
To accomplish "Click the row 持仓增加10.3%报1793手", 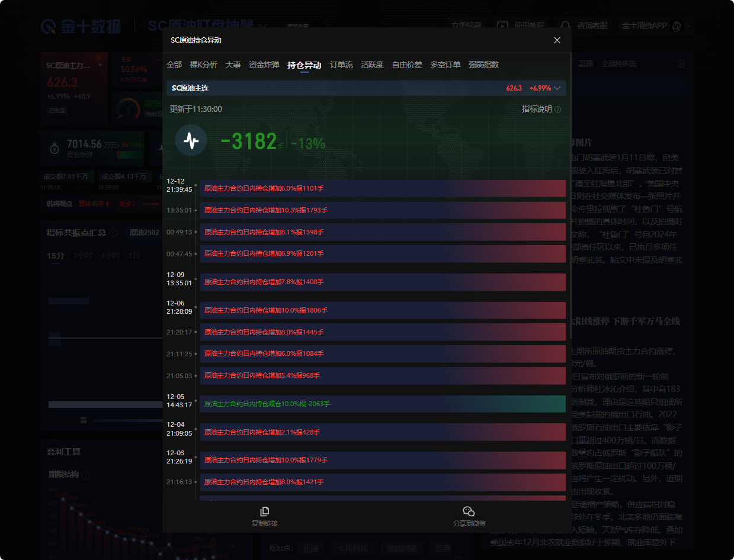I will (x=383, y=210).
